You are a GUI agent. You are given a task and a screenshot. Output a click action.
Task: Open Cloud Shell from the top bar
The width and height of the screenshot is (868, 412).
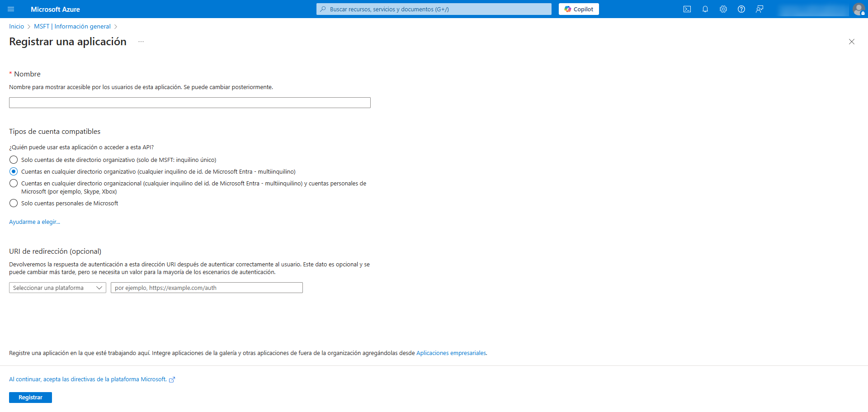click(687, 9)
